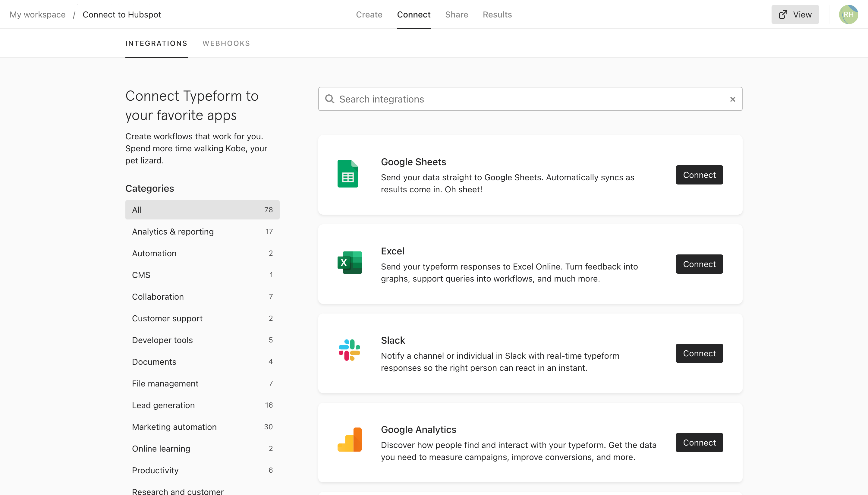Click the Slack logo icon

[x=349, y=350]
